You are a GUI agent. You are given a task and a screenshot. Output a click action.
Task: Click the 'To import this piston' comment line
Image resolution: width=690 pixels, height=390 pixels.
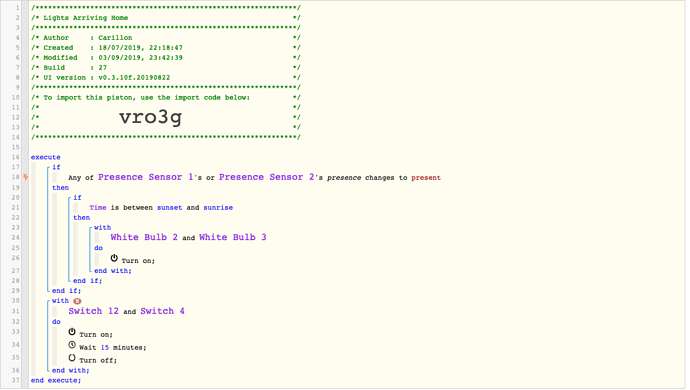(146, 98)
